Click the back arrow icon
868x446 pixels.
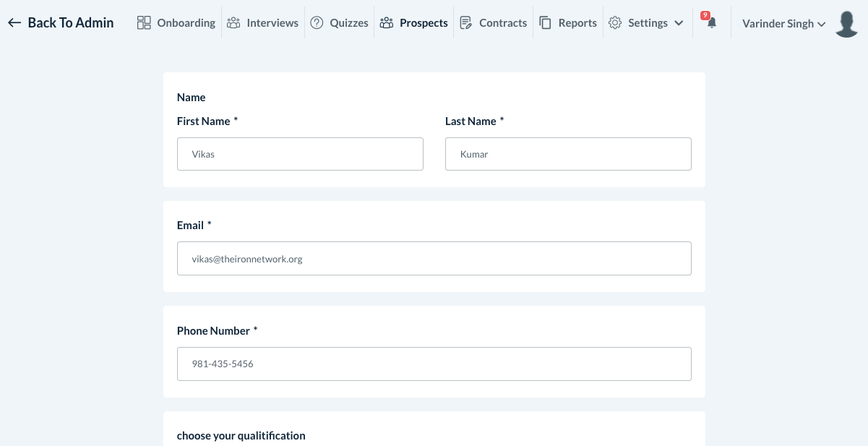click(x=14, y=23)
